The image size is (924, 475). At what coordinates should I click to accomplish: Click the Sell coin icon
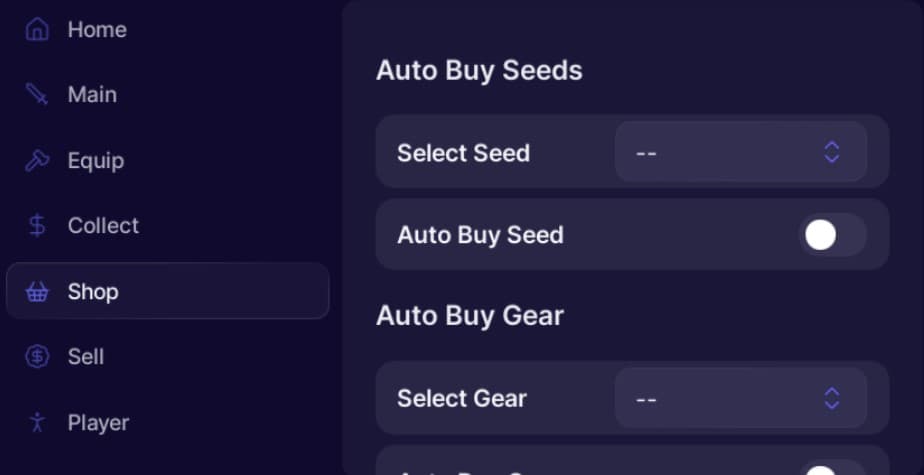pyautogui.click(x=37, y=357)
